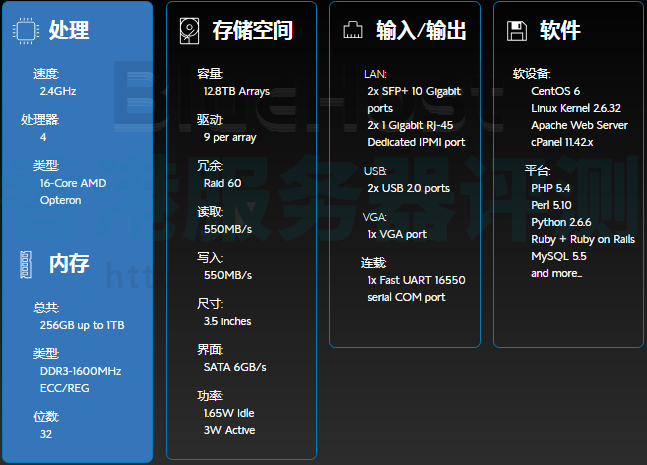Select the 12.8TB Arrays capacity value
647x465 pixels.
[x=237, y=91]
